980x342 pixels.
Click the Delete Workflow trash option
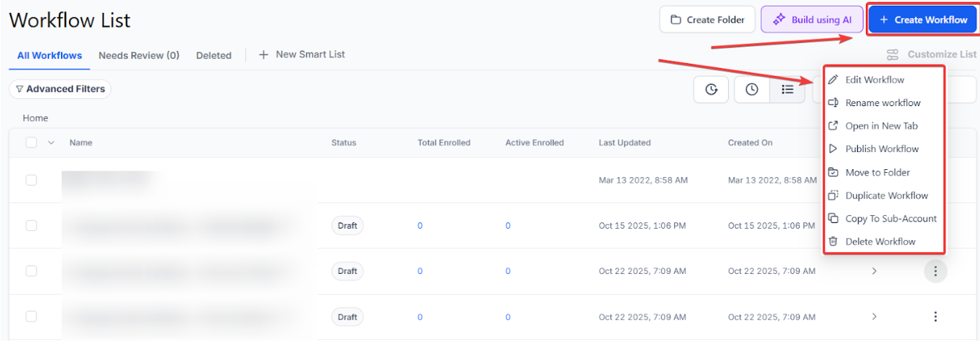pyautogui.click(x=880, y=242)
